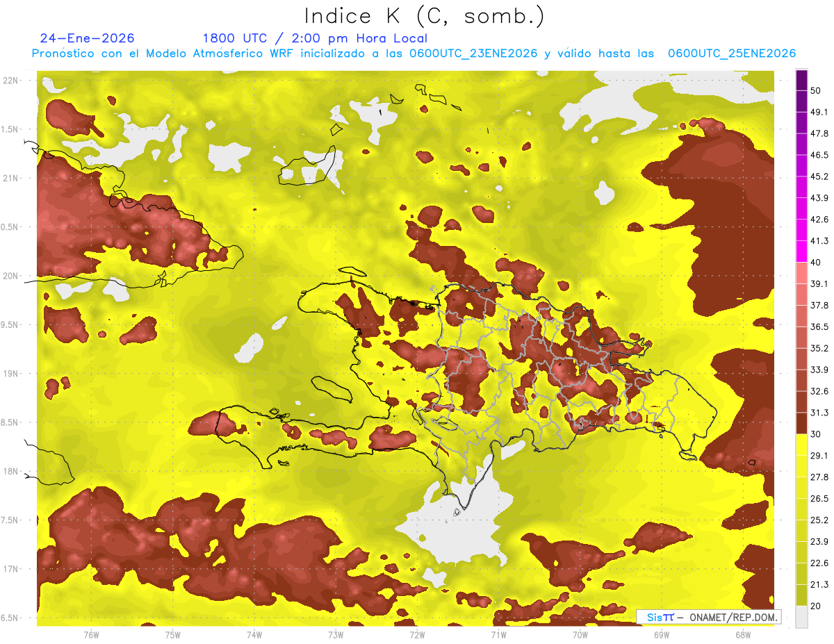Click the longitude label '68W'
This screenshot has width=834, height=644.
click(x=743, y=634)
